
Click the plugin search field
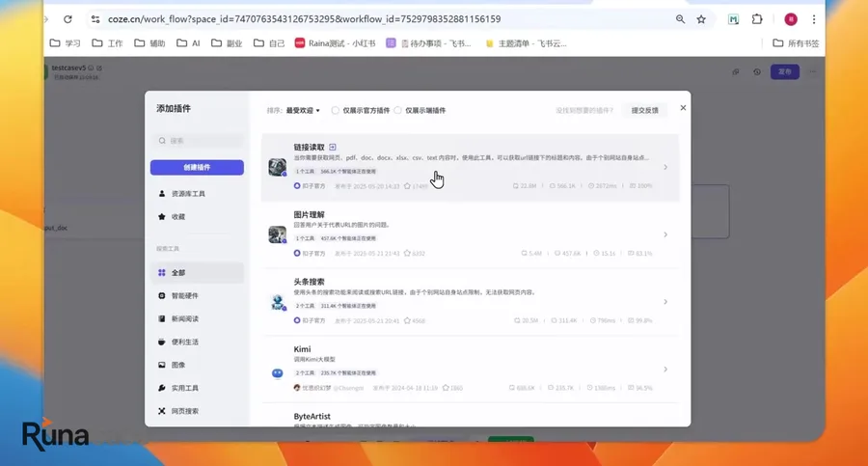point(197,141)
